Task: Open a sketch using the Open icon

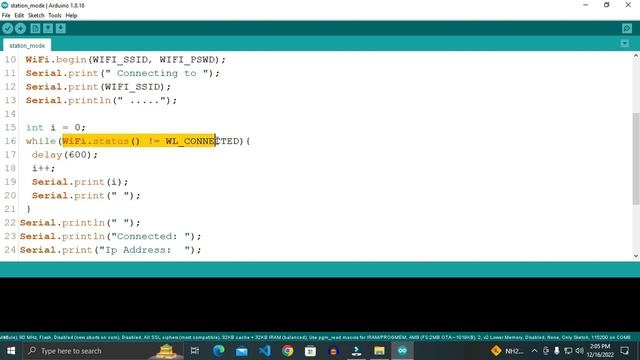Action: (48, 29)
